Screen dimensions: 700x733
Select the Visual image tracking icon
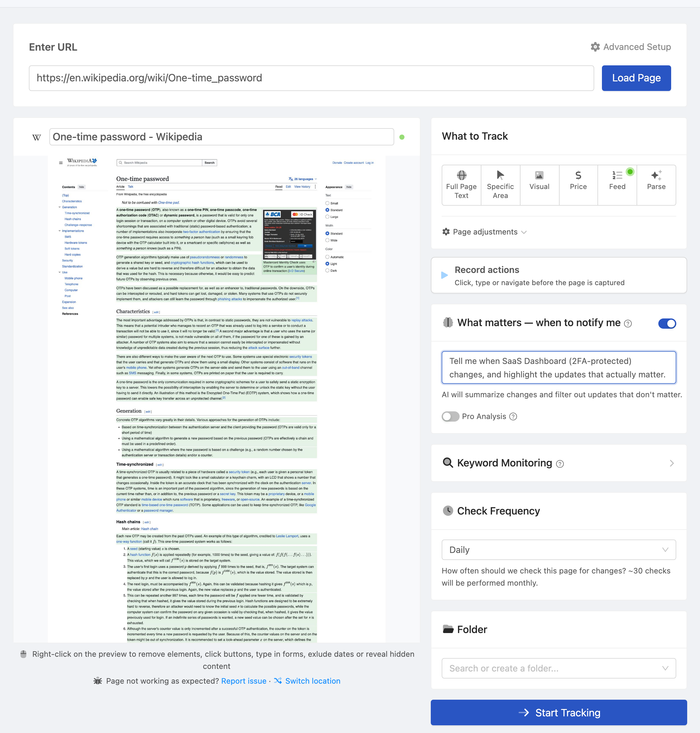coord(539,175)
